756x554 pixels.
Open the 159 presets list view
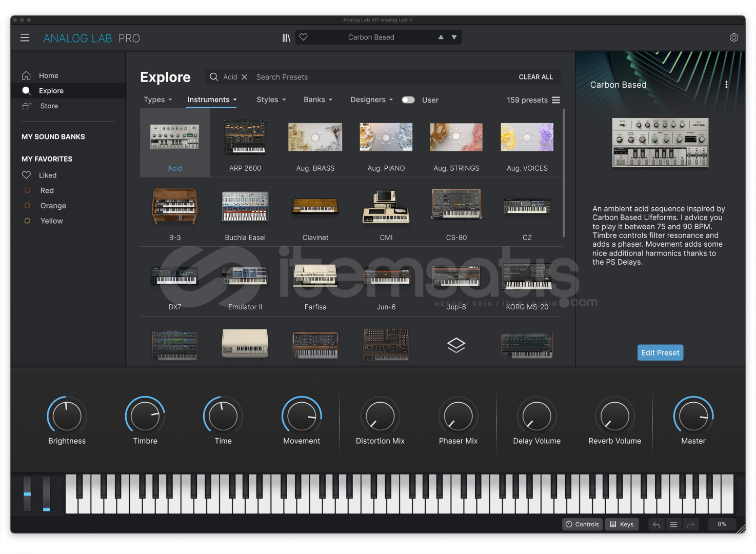point(556,100)
